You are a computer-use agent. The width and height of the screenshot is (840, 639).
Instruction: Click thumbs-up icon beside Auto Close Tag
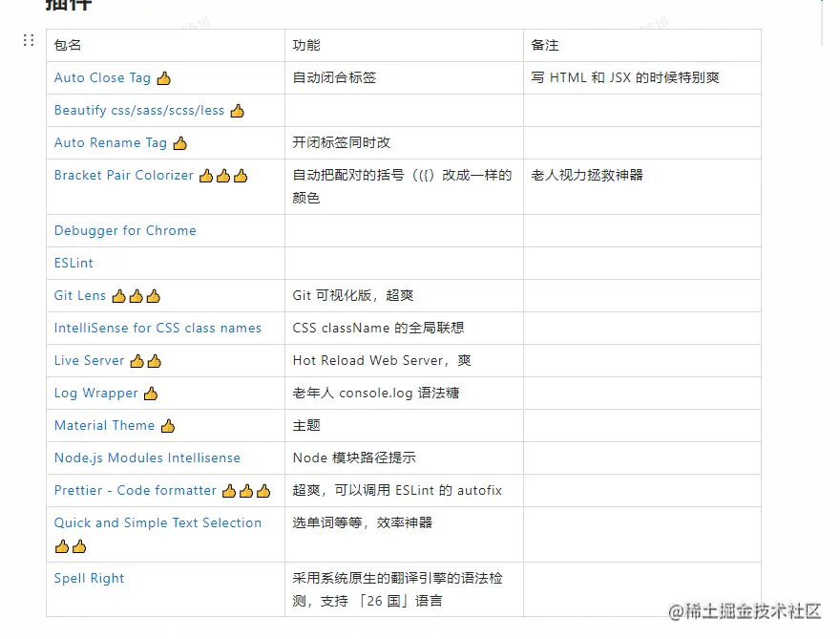click(164, 78)
